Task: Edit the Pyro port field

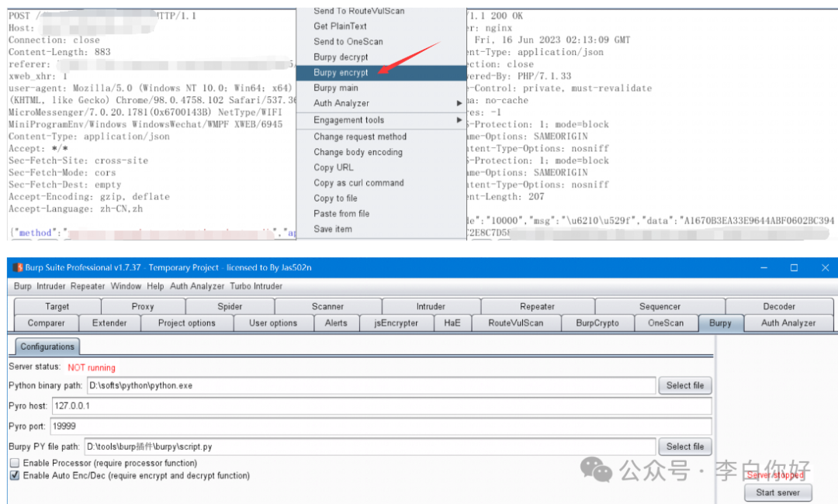Action: pyautogui.click(x=380, y=426)
